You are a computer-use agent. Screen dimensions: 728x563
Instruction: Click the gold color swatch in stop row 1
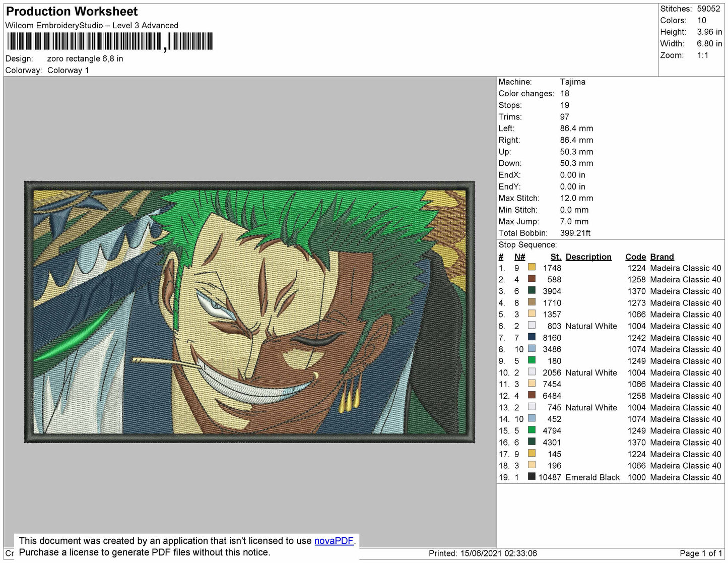click(532, 268)
